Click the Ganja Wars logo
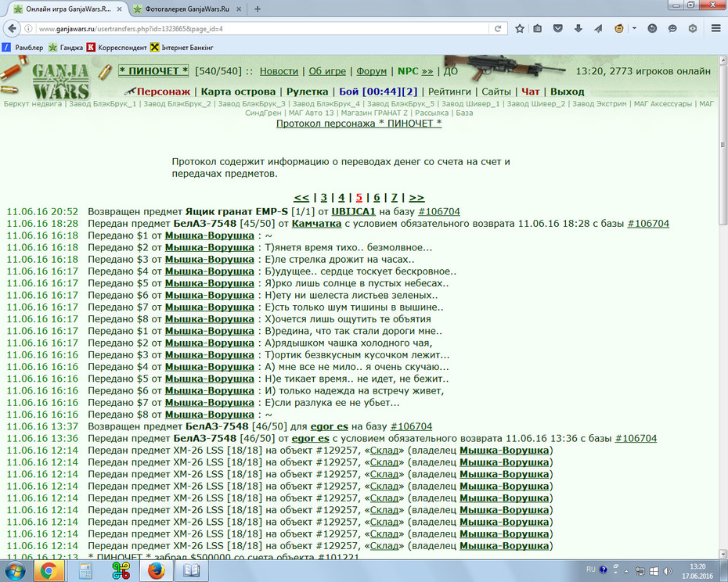The image size is (728, 582). (x=60, y=80)
